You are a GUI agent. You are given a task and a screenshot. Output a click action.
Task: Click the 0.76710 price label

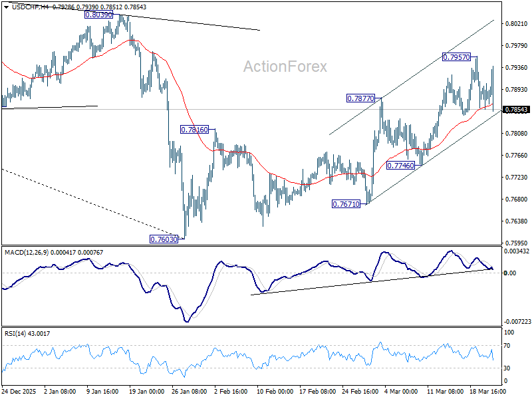coord(346,203)
